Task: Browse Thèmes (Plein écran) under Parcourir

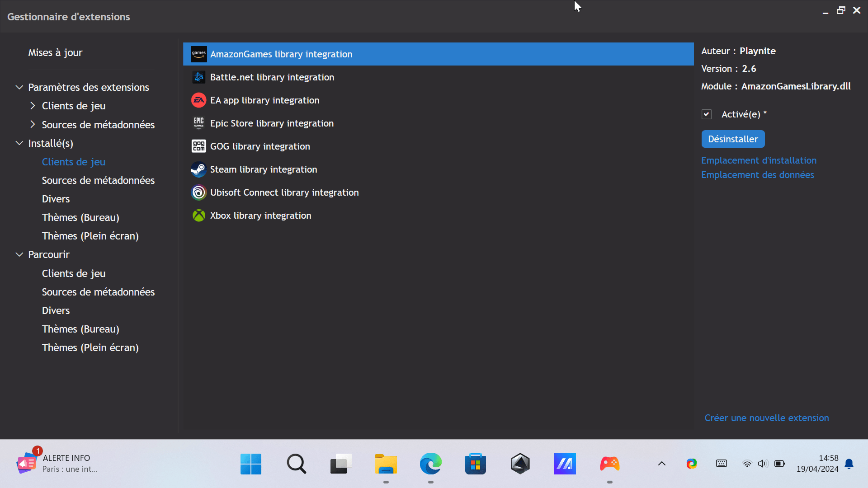Action: (90, 347)
